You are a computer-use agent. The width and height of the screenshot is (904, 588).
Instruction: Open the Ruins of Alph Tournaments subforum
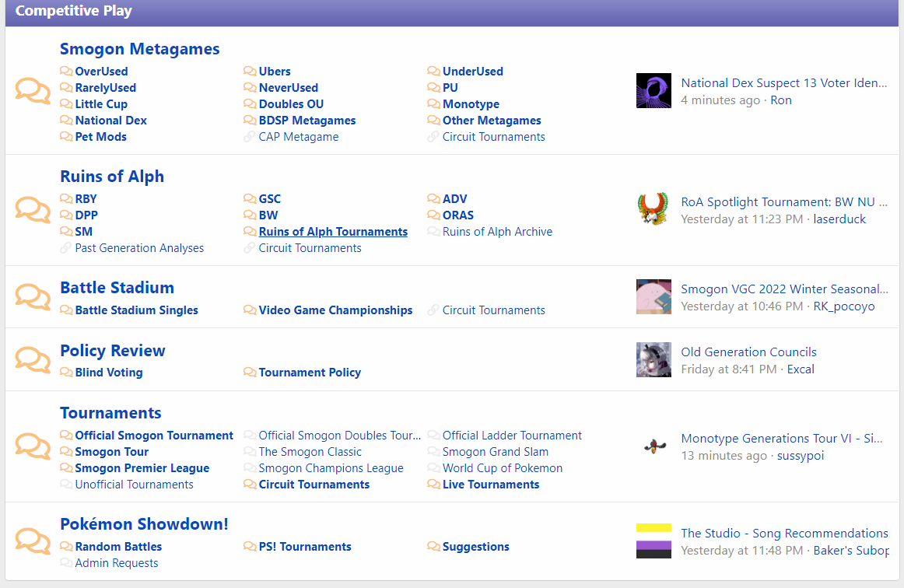tap(333, 232)
